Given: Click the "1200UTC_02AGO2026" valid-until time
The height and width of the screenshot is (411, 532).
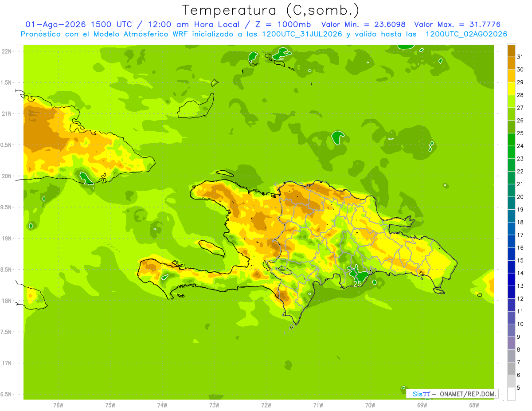Looking at the screenshot, I should point(466,34).
